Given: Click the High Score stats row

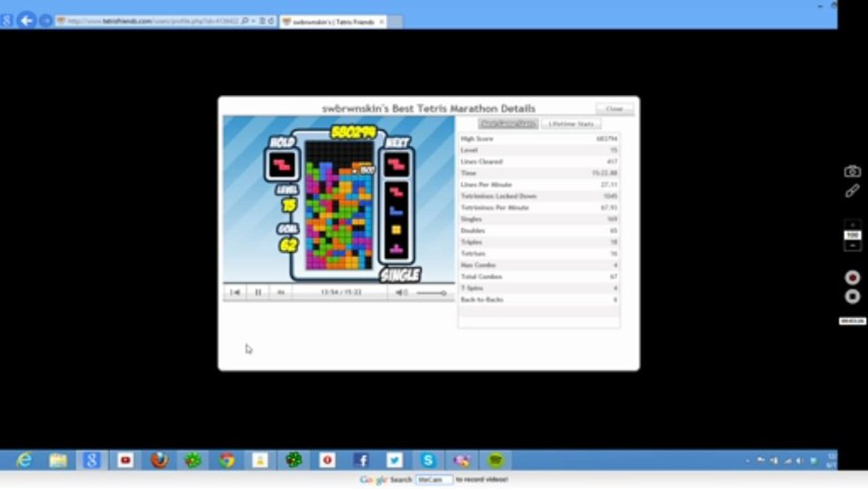Looking at the screenshot, I should 539,139.
